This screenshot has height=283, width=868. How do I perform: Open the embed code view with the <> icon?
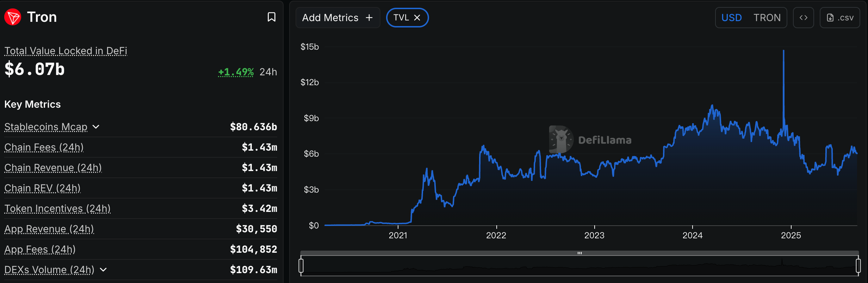point(803,17)
